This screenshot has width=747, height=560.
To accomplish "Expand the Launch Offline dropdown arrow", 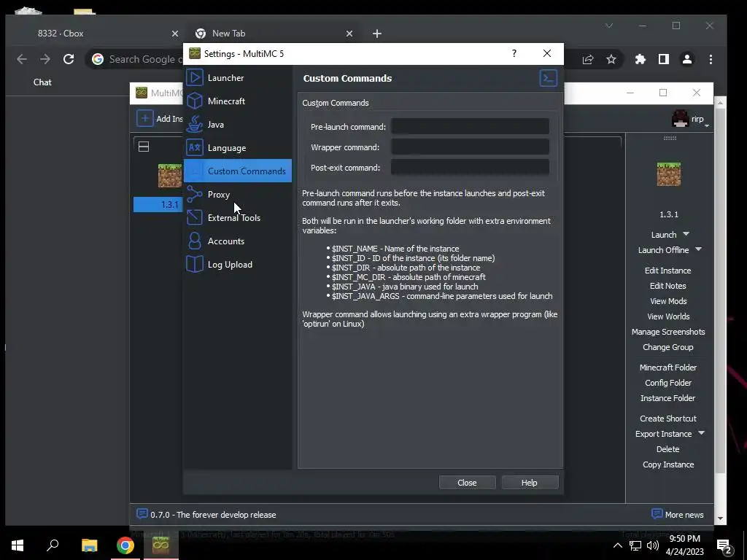I will [698, 249].
